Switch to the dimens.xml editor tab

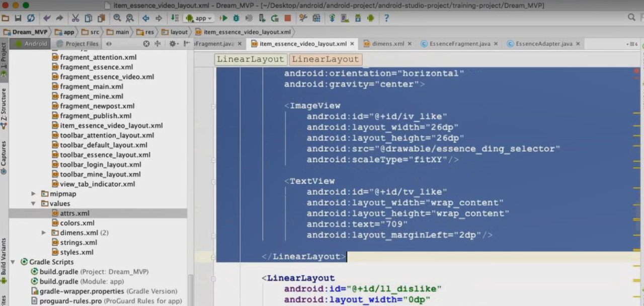pyautogui.click(x=387, y=44)
